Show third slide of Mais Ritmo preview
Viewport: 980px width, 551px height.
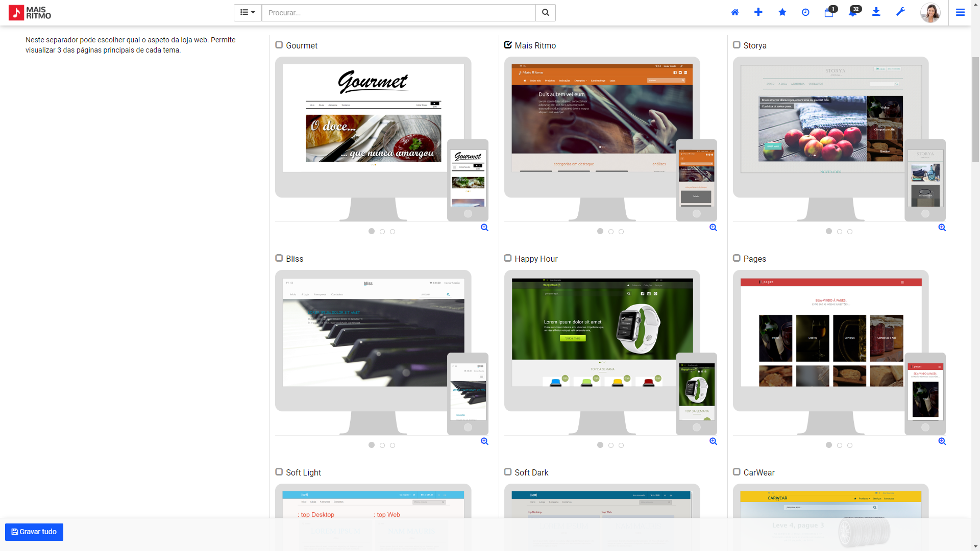click(x=621, y=232)
